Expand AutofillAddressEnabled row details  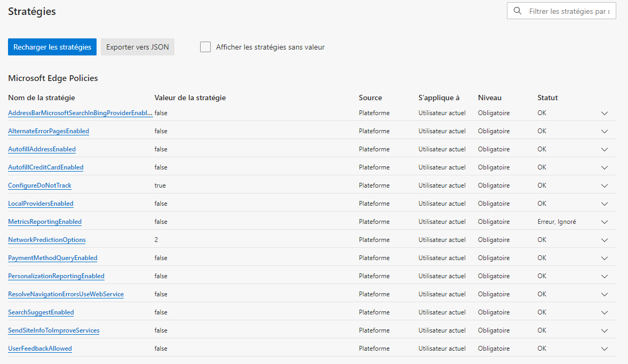click(x=605, y=150)
